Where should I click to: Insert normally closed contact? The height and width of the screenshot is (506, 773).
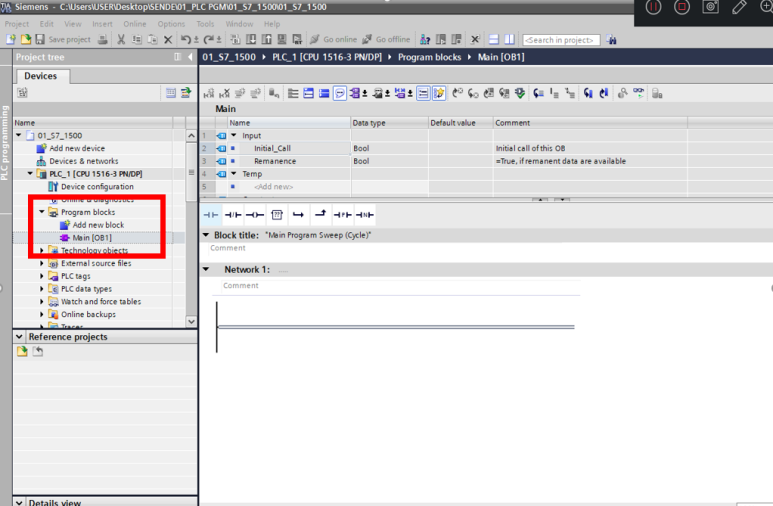[x=233, y=215]
